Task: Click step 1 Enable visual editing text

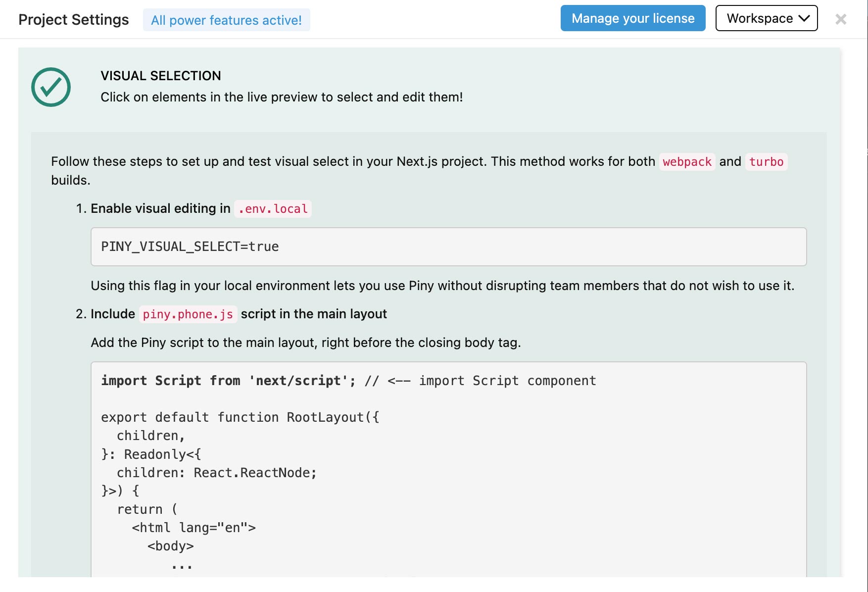Action: (160, 208)
